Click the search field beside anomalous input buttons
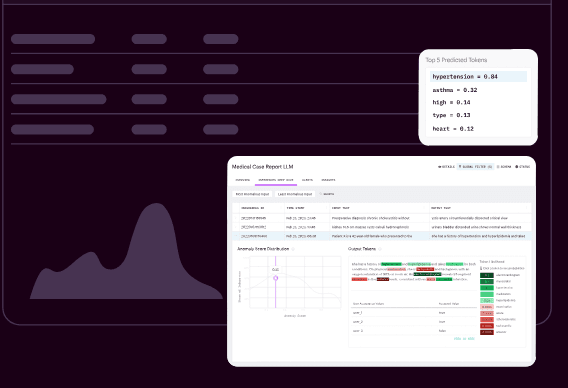The height and width of the screenshot is (388, 568). tap(327, 194)
